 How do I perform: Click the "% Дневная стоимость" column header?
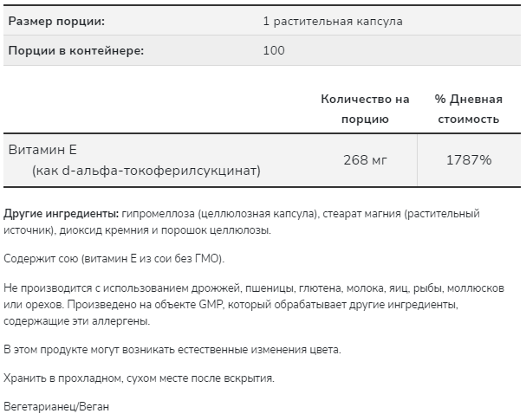coord(468,109)
